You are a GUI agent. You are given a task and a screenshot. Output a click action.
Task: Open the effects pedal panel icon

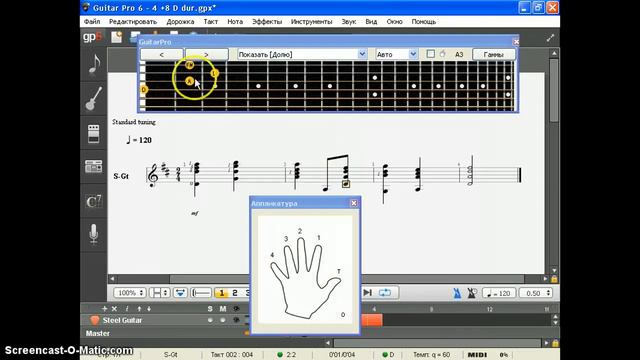[x=93, y=133]
